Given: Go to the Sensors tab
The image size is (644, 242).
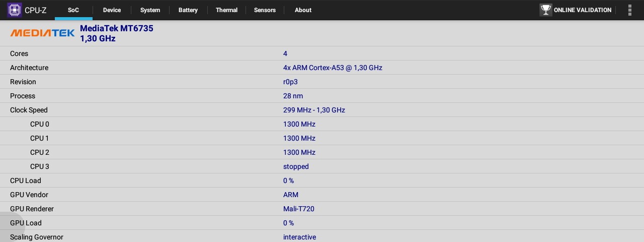Looking at the screenshot, I should point(265,10).
